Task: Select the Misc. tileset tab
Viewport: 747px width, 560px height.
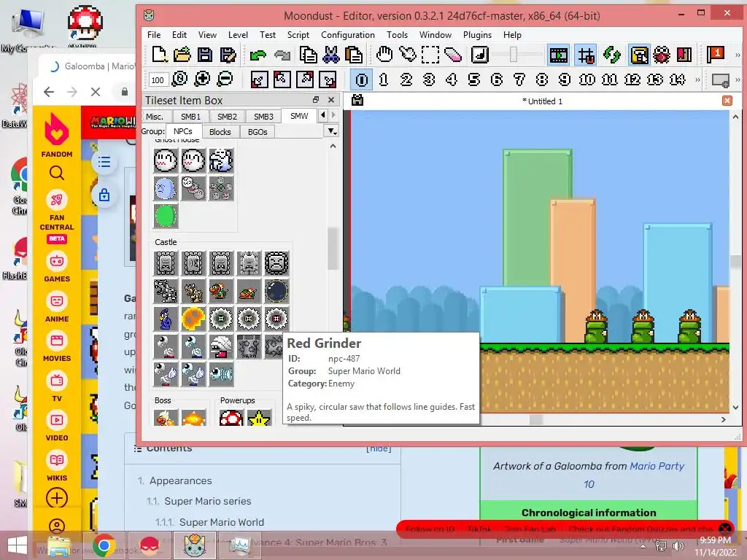Action: pos(155,117)
